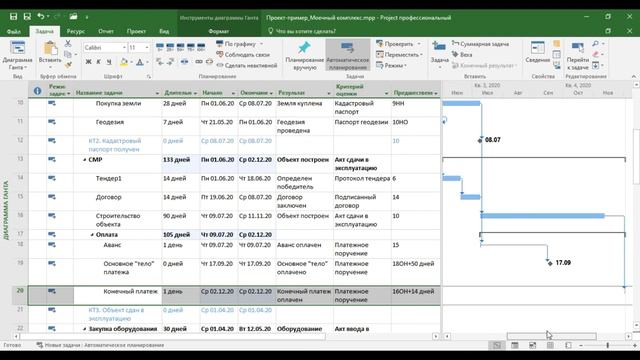The image size is (640, 360).
Task: Open the По графику dropdown arrow
Action: [261, 44]
